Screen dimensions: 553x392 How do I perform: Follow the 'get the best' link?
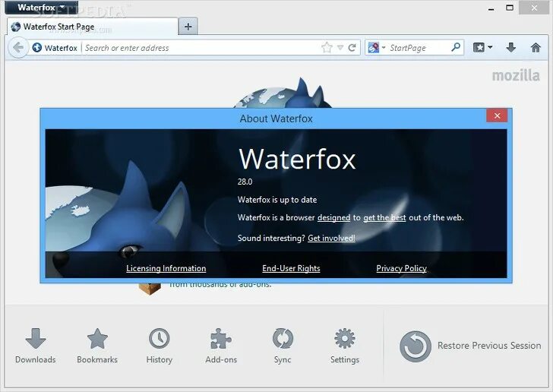point(384,218)
